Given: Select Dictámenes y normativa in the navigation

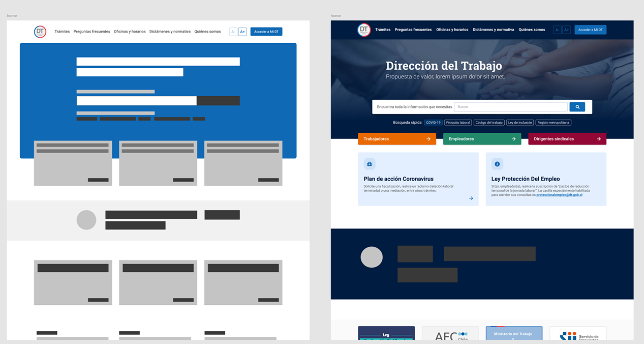Looking at the screenshot, I should click(x=495, y=30).
